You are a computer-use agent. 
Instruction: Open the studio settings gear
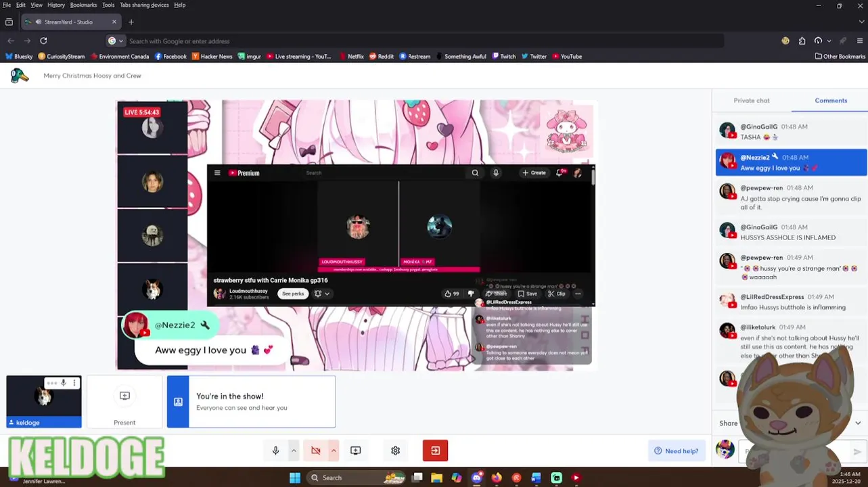(x=395, y=450)
